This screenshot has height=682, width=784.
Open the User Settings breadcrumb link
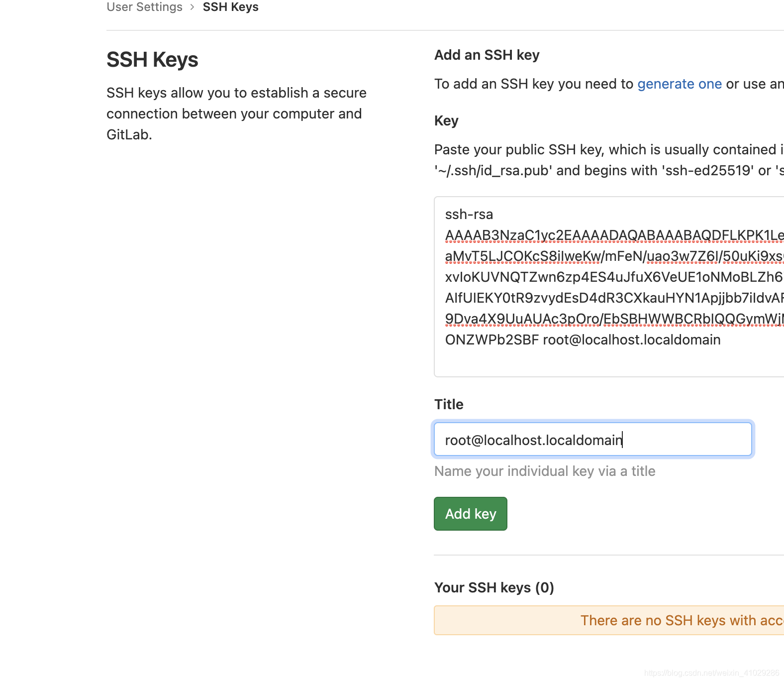click(x=144, y=7)
